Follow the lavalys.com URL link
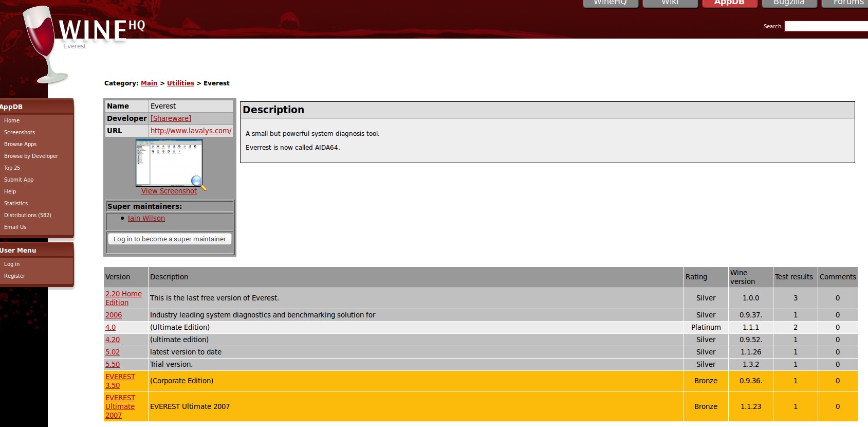The image size is (868, 427). pos(191,131)
